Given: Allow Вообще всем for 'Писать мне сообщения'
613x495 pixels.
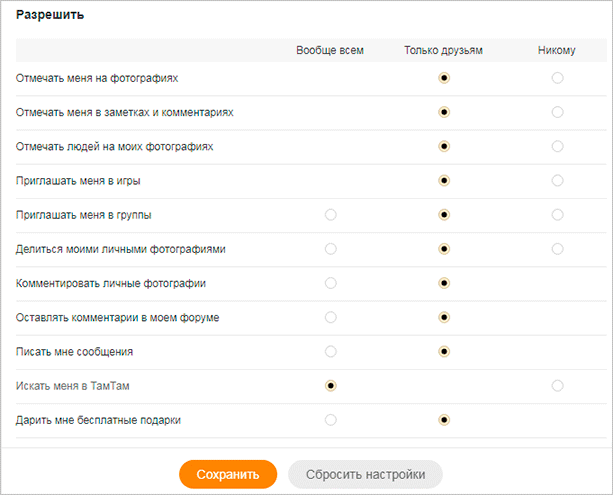Looking at the screenshot, I should 331,352.
